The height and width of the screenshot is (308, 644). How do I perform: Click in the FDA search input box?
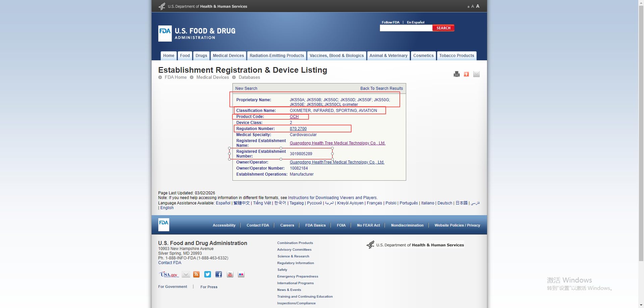click(406, 28)
